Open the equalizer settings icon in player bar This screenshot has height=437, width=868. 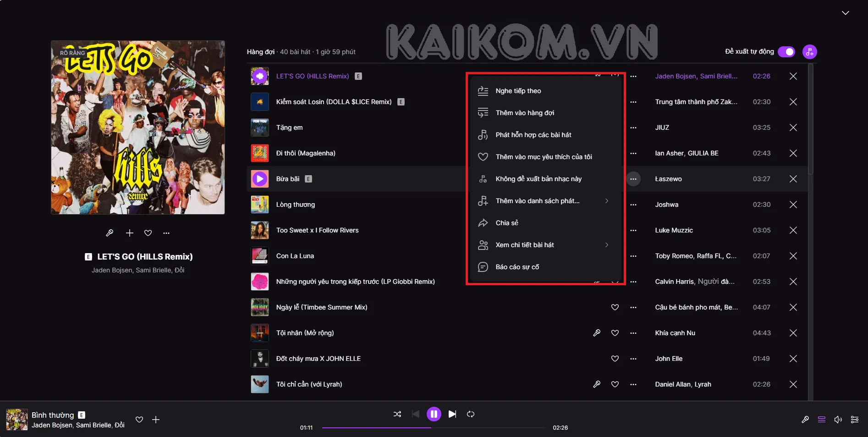point(854,420)
